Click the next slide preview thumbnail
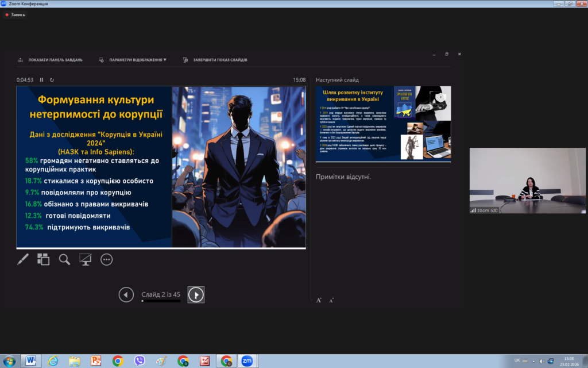 (383, 124)
